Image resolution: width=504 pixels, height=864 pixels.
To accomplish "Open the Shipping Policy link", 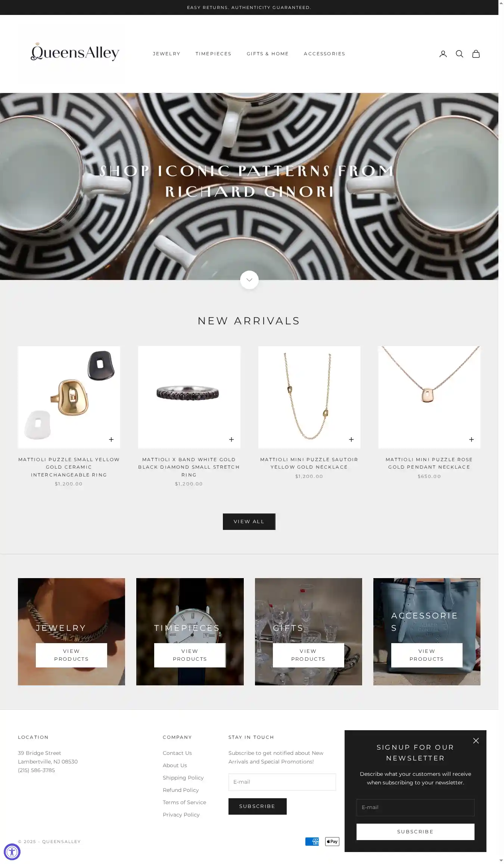I will click(183, 777).
